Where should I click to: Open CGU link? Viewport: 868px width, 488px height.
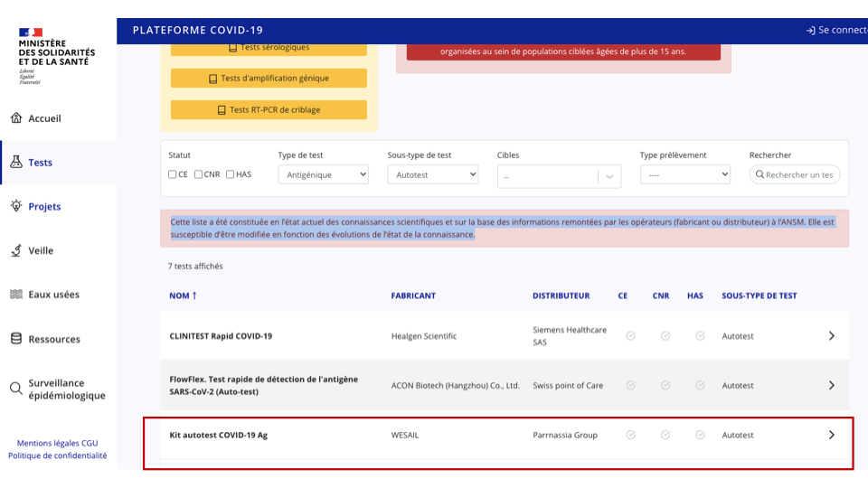pyautogui.click(x=90, y=443)
